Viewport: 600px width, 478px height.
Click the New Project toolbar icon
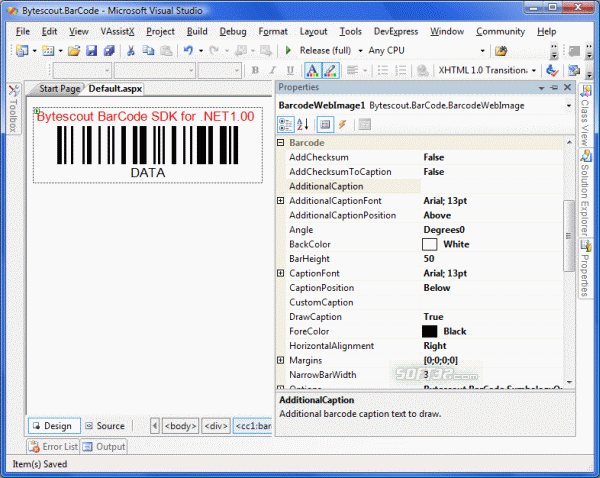tap(22, 51)
